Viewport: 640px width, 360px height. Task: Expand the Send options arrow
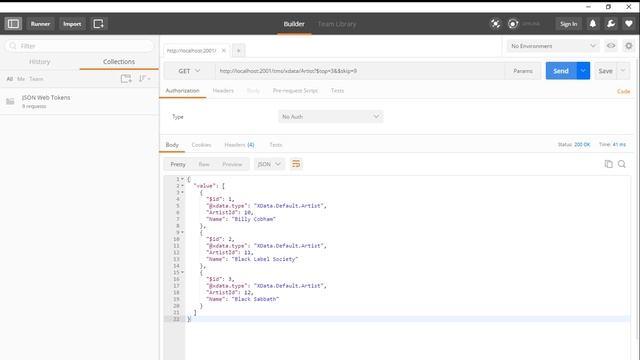pos(583,71)
